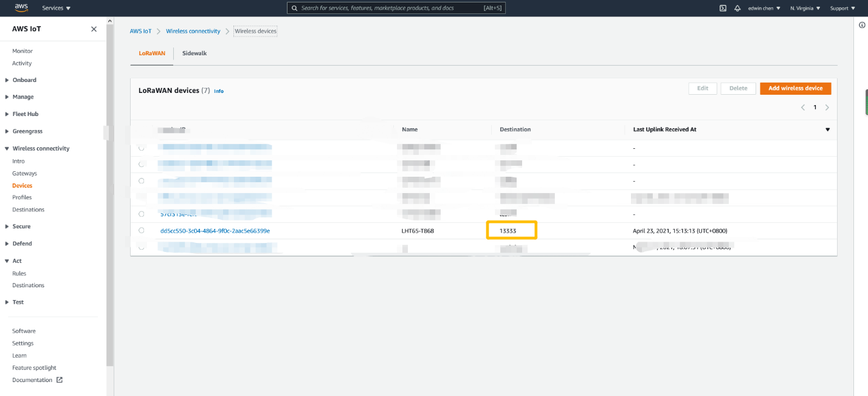Select the LHT65-T868 device radio button
Viewport: 868px width, 396px height.
click(x=142, y=231)
